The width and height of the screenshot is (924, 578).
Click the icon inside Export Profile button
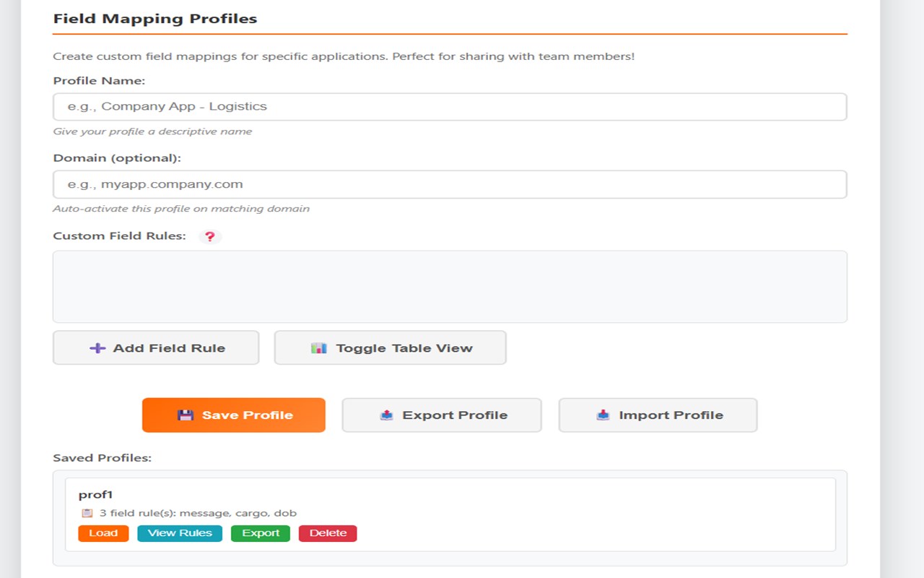coord(387,415)
